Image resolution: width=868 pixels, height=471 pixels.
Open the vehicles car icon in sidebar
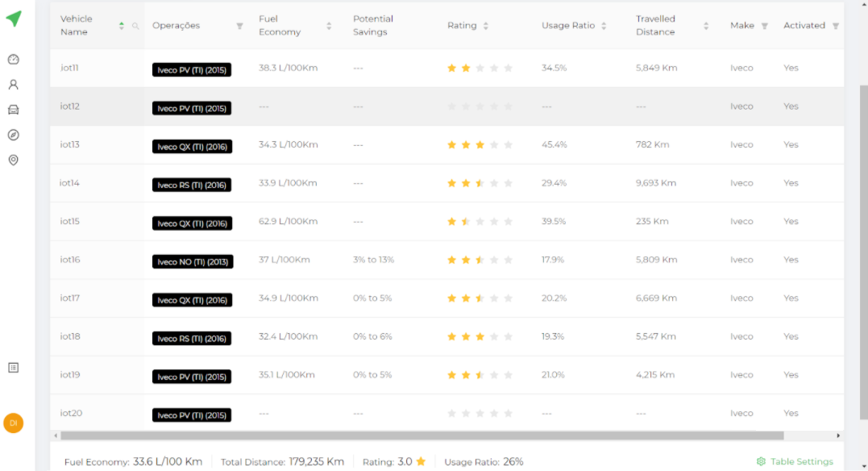(x=13, y=110)
